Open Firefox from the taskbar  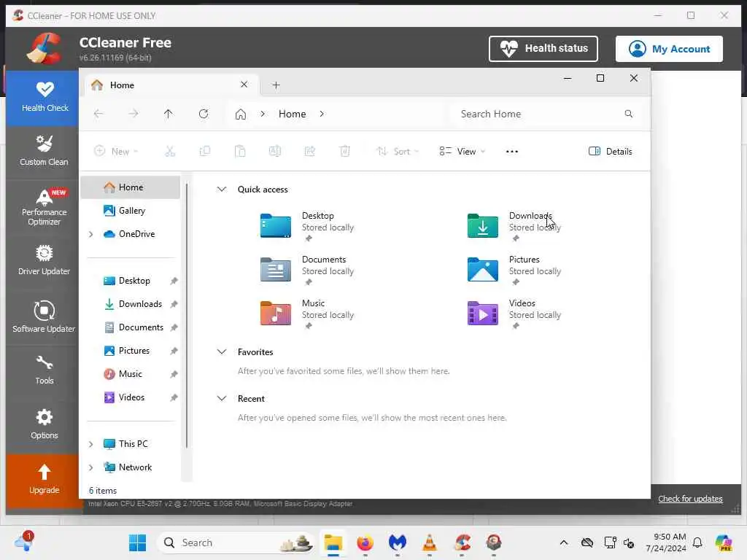coord(365,542)
